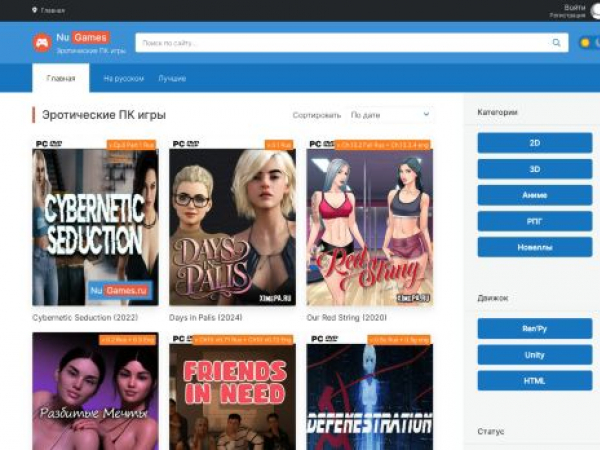The image size is (600, 450).
Task: Filter by Ren'Py engine button
Action: pos(535,328)
